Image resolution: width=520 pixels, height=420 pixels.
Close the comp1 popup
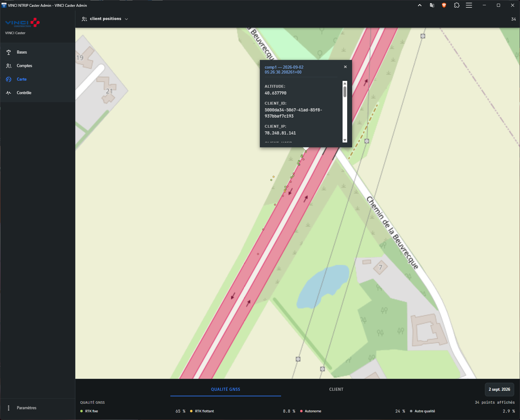coord(345,67)
